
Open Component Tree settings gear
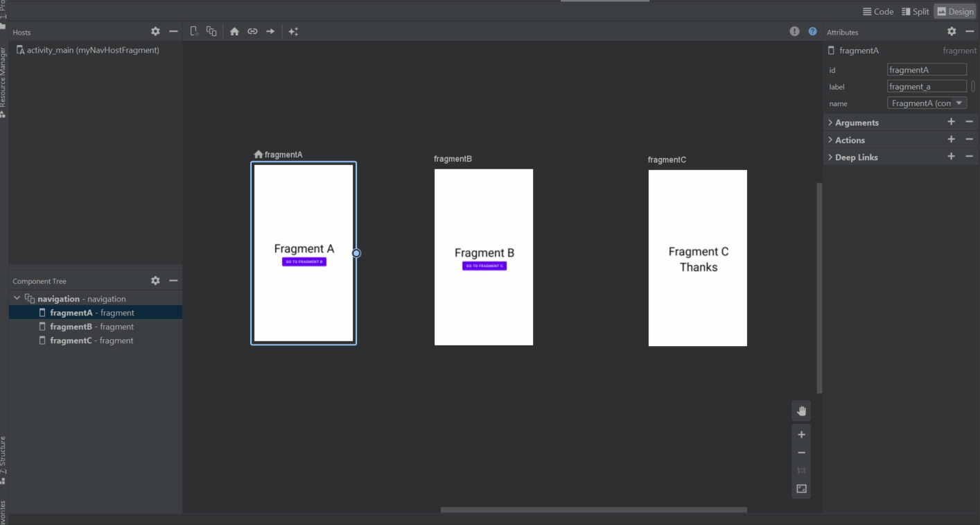tap(155, 280)
